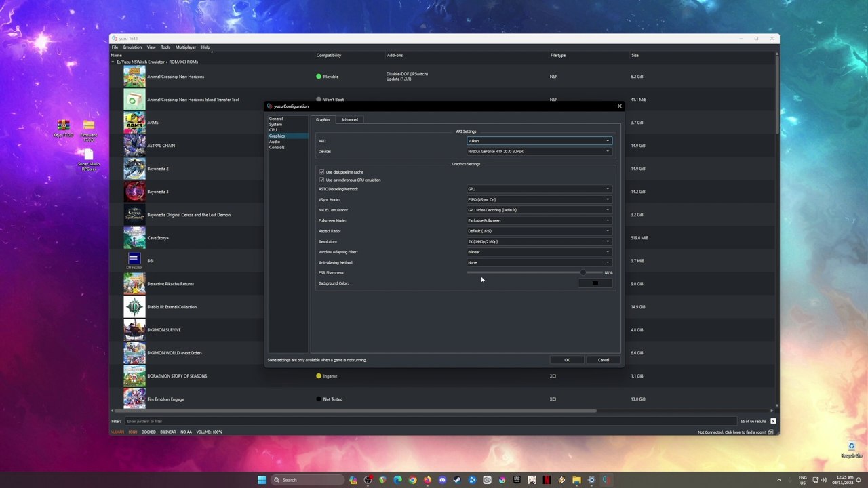Select the ARMS game thumbnail
Screen dimensions: 868x488
click(x=134, y=123)
